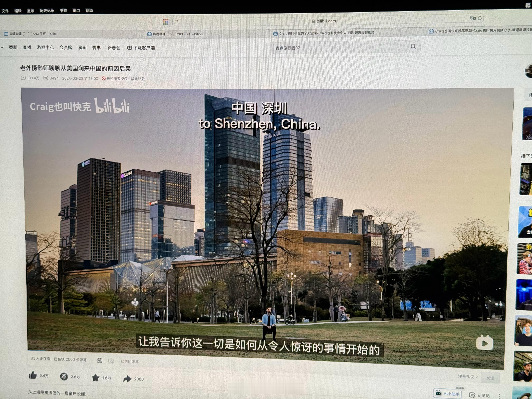Image resolution: width=532 pixels, height=399 pixels.
Task: Click the share count 2050
Action: tap(139, 379)
